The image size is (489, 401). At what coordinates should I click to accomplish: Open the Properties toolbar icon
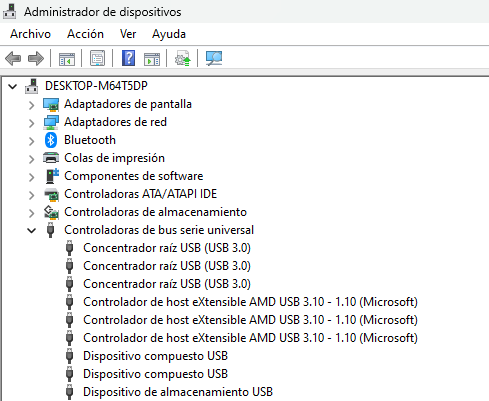(x=97, y=59)
